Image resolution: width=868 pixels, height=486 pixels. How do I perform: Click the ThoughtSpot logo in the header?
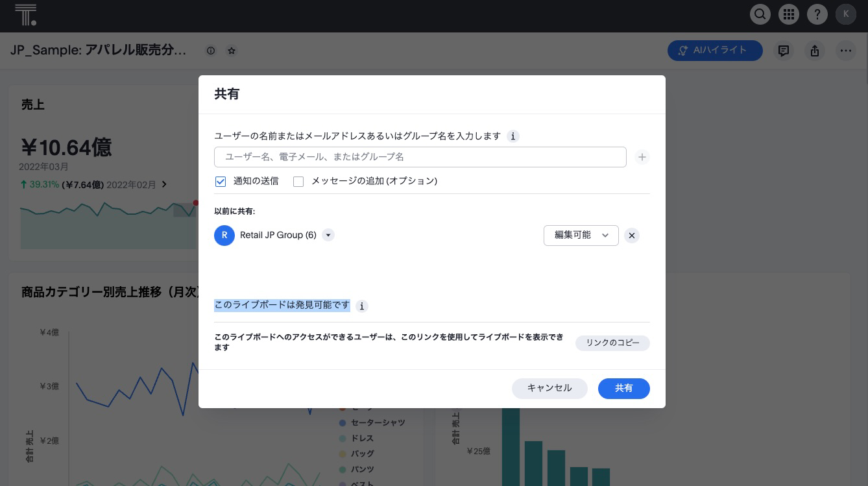(x=25, y=14)
